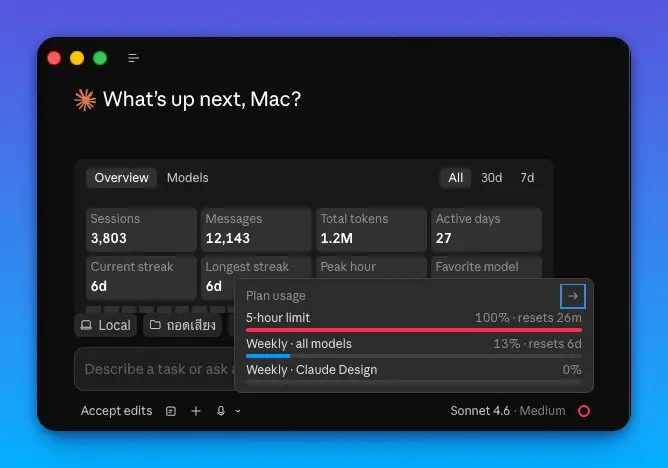Switch to the Models tab
Viewport: 668px width, 468px height.
coord(187,178)
